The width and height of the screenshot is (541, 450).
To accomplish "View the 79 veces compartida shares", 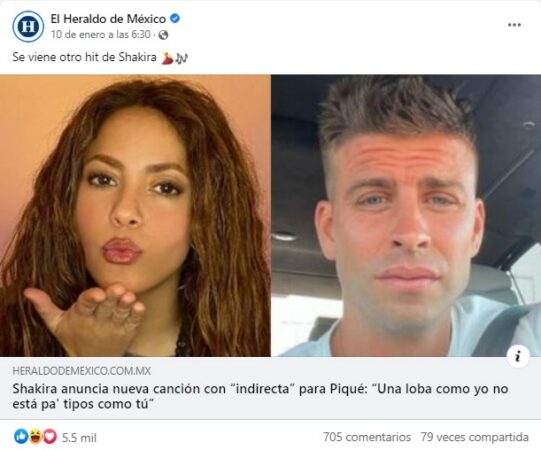I will pyautogui.click(x=474, y=437).
